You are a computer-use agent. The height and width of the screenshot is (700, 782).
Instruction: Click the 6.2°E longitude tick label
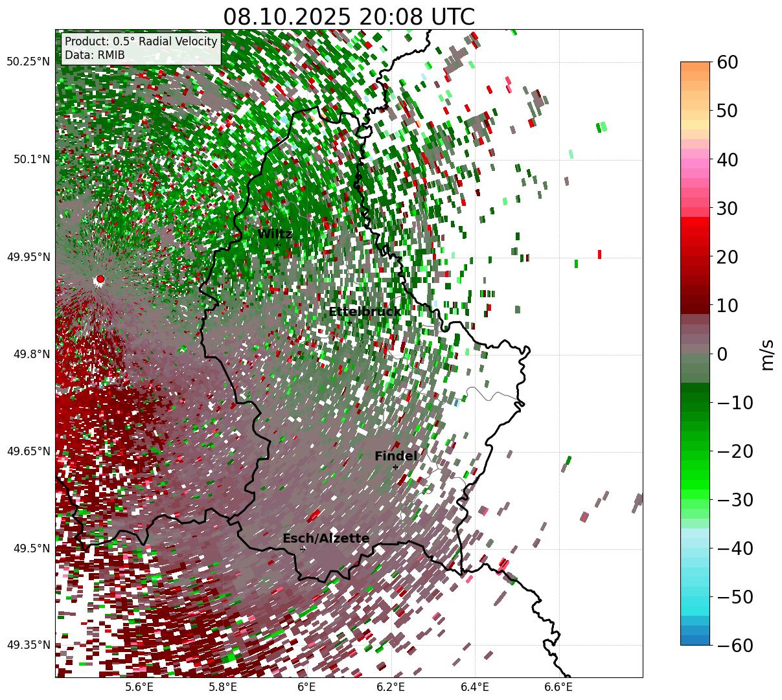coord(391,686)
